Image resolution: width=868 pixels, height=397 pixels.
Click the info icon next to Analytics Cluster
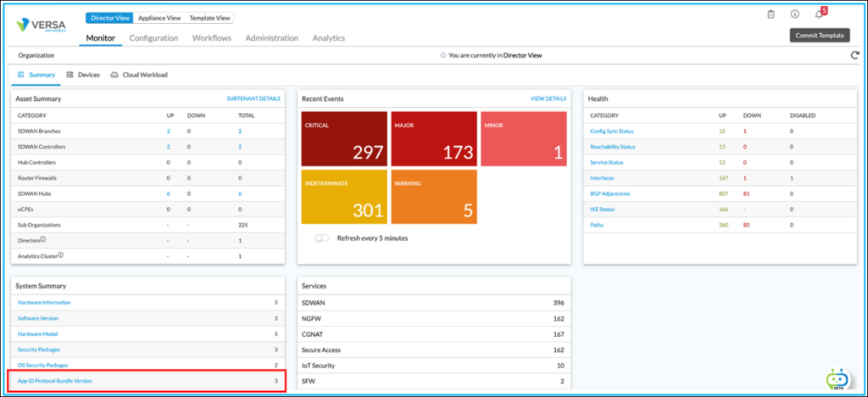[x=61, y=254]
